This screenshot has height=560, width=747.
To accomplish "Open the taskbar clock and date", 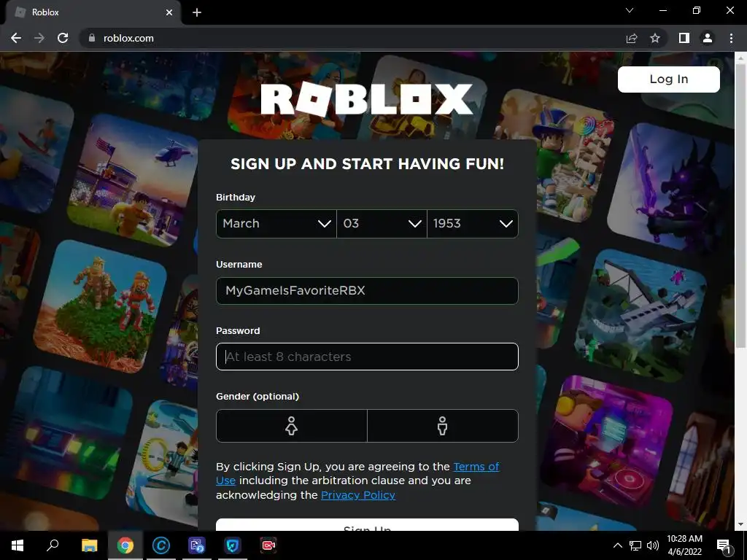I will click(x=684, y=545).
